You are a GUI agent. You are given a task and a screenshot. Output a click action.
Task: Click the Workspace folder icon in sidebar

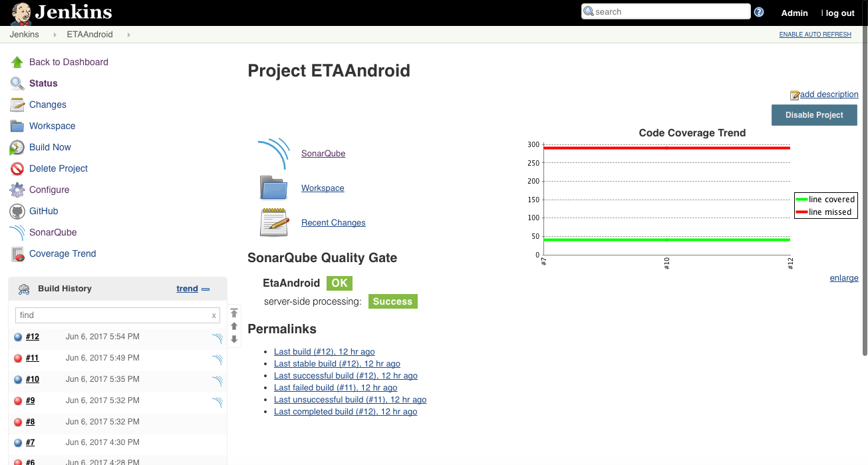coord(17,126)
